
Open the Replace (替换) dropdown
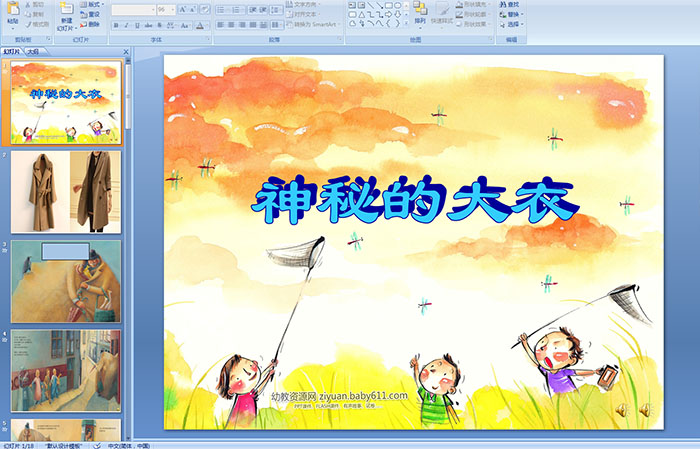pyautogui.click(x=512, y=14)
